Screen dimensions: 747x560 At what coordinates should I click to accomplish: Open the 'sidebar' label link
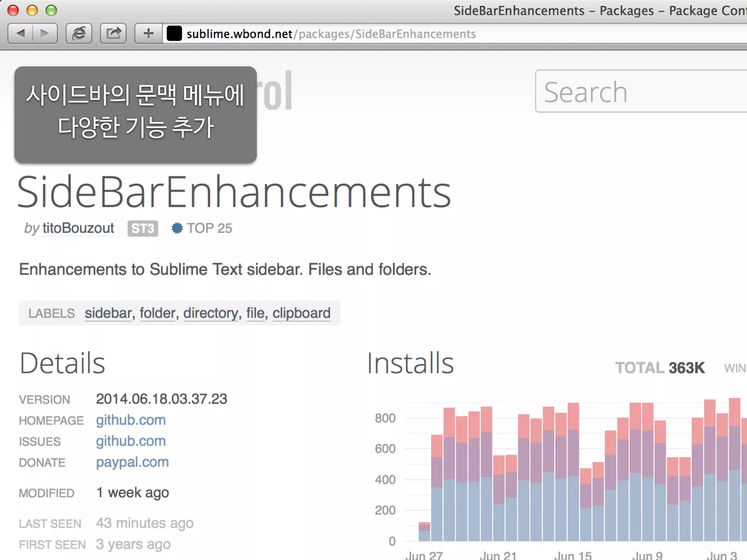point(108,313)
